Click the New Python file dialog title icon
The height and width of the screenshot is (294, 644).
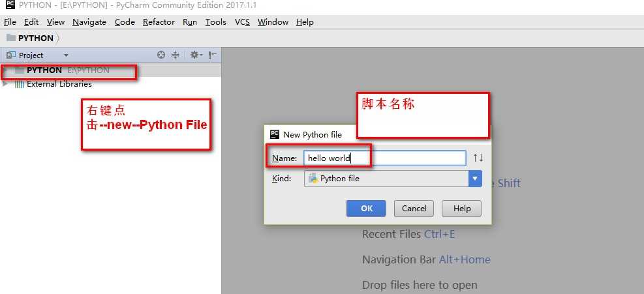[x=274, y=134]
